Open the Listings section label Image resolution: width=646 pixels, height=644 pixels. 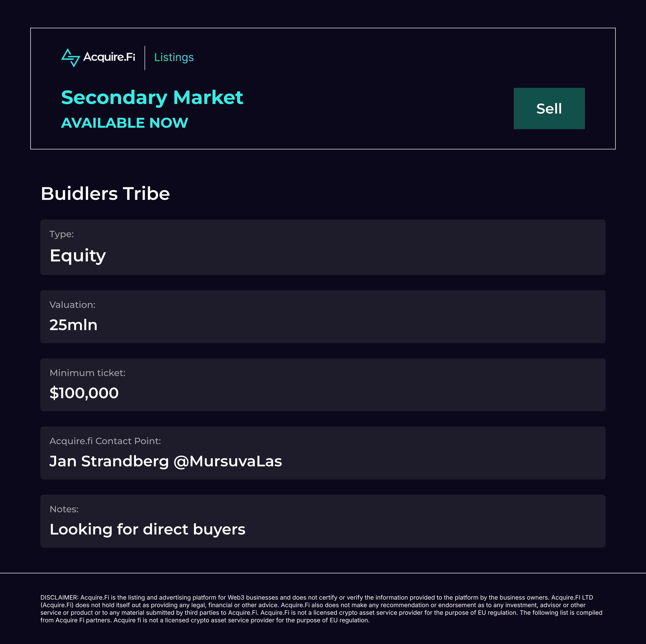[174, 57]
